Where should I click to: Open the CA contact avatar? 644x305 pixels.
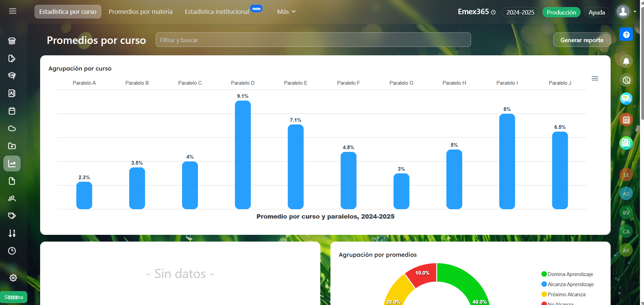pyautogui.click(x=626, y=231)
